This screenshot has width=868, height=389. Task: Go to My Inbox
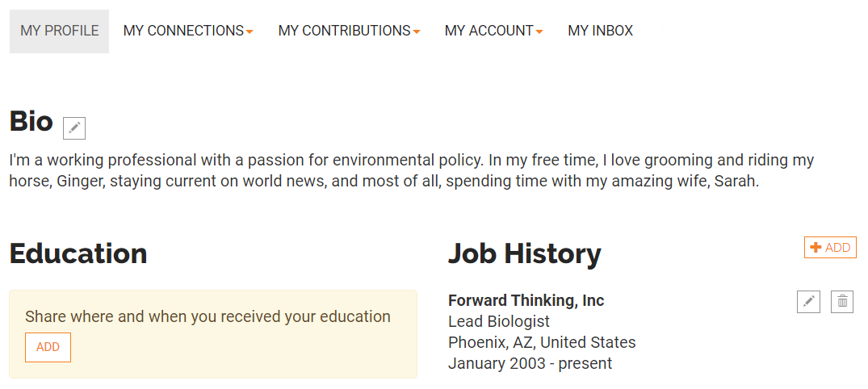(x=600, y=31)
